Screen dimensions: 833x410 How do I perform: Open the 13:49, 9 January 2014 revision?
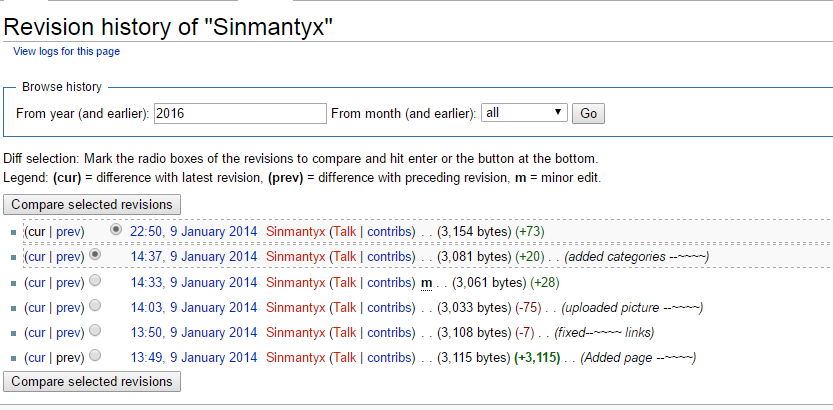pyautogui.click(x=193, y=357)
